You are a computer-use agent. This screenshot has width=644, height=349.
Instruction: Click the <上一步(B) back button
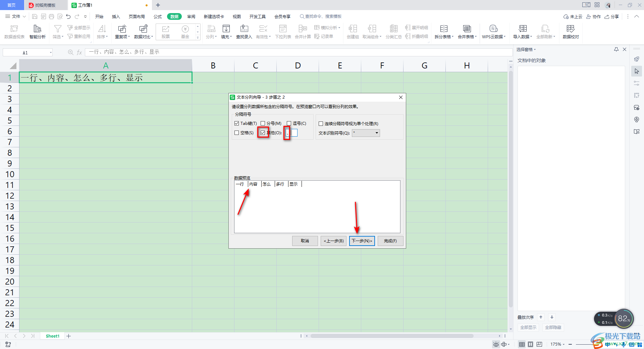(333, 241)
